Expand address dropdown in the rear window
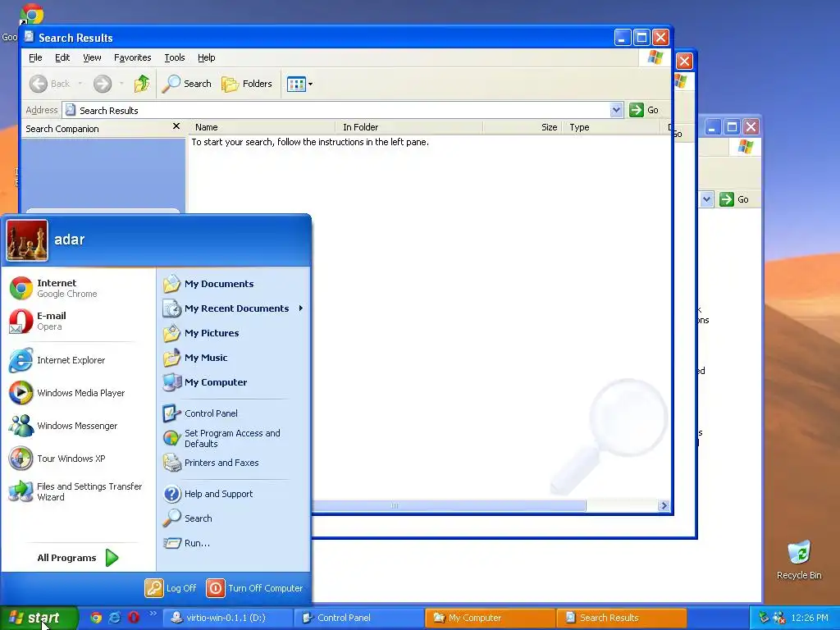Viewport: 840px width, 630px height. tap(706, 199)
